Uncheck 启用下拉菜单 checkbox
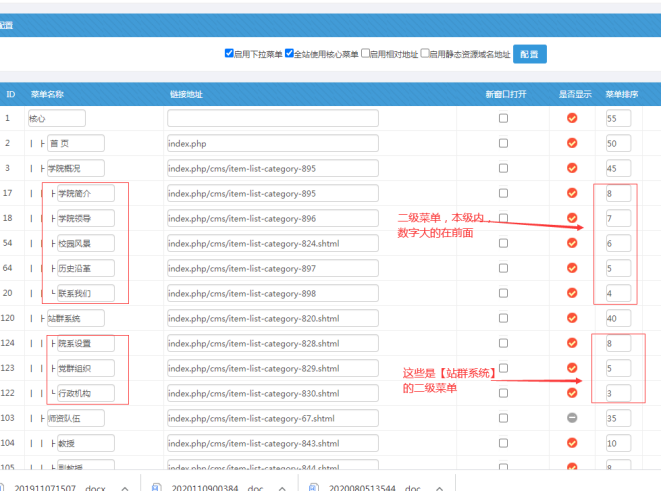The width and height of the screenshot is (662, 492). [229, 53]
